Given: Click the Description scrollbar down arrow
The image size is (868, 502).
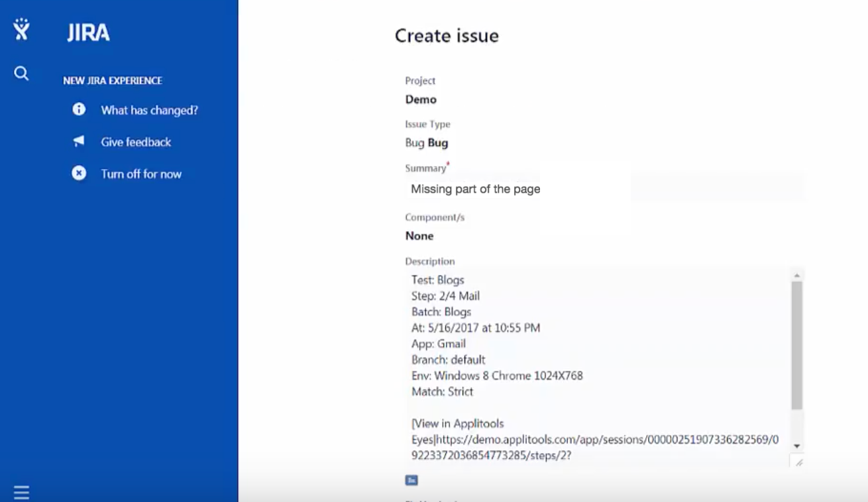Looking at the screenshot, I should point(797,446).
